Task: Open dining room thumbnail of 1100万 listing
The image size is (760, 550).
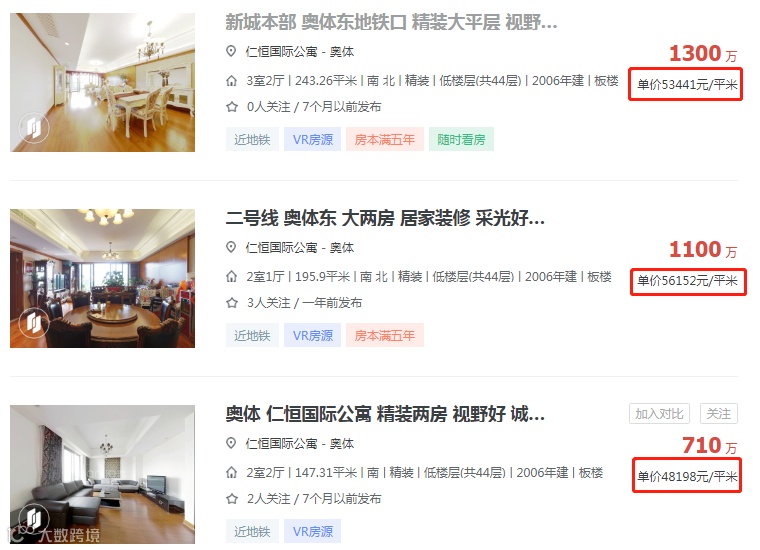Action: (x=102, y=278)
